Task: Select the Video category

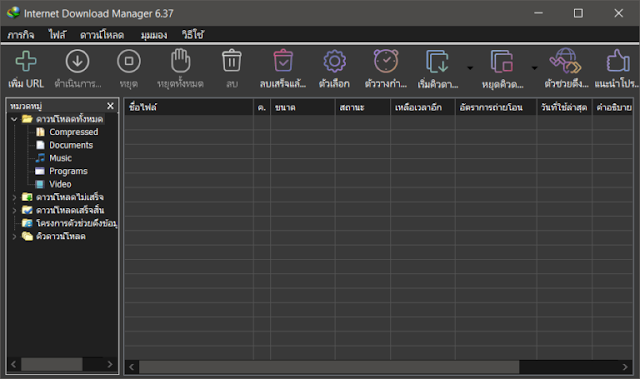Action: pos(60,184)
